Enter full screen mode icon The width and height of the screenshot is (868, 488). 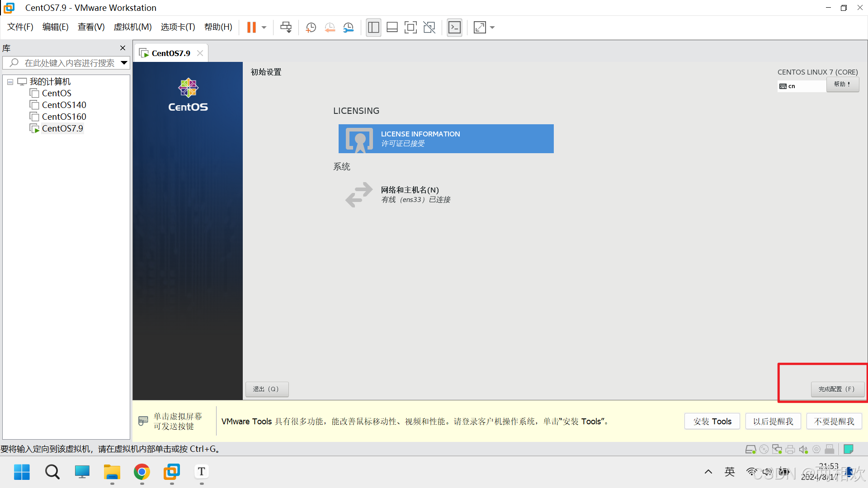(410, 28)
